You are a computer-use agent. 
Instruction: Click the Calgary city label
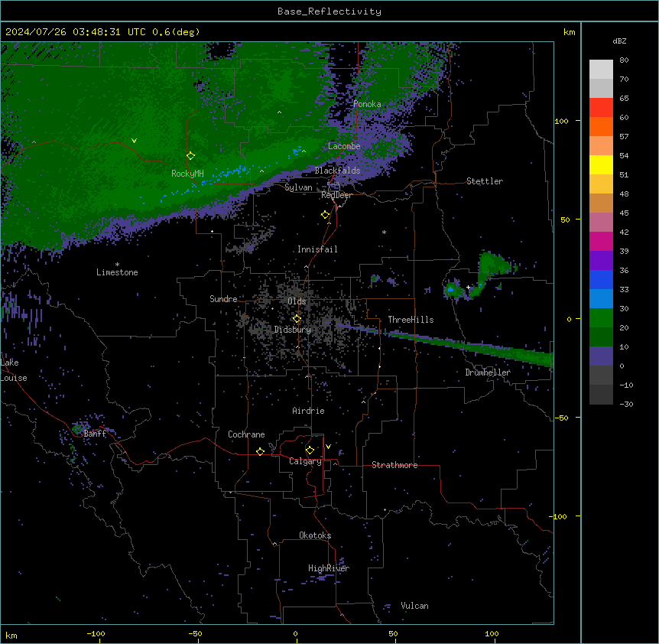pyautogui.click(x=305, y=461)
